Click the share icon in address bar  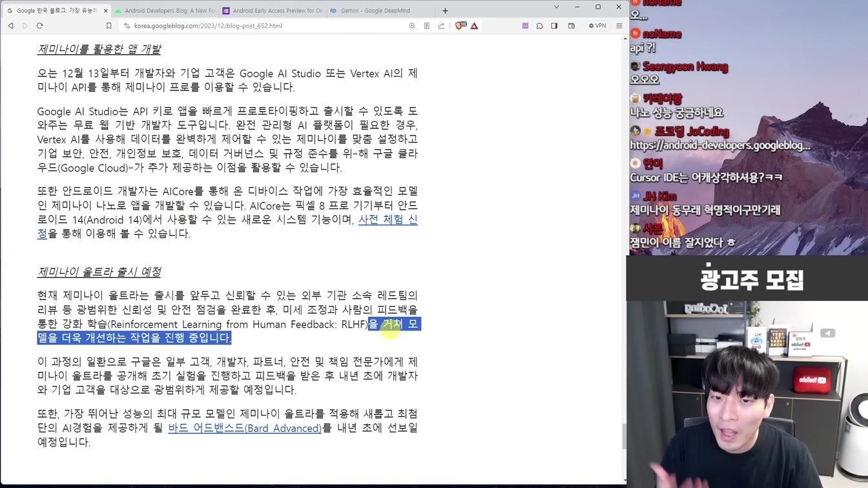[x=441, y=26]
